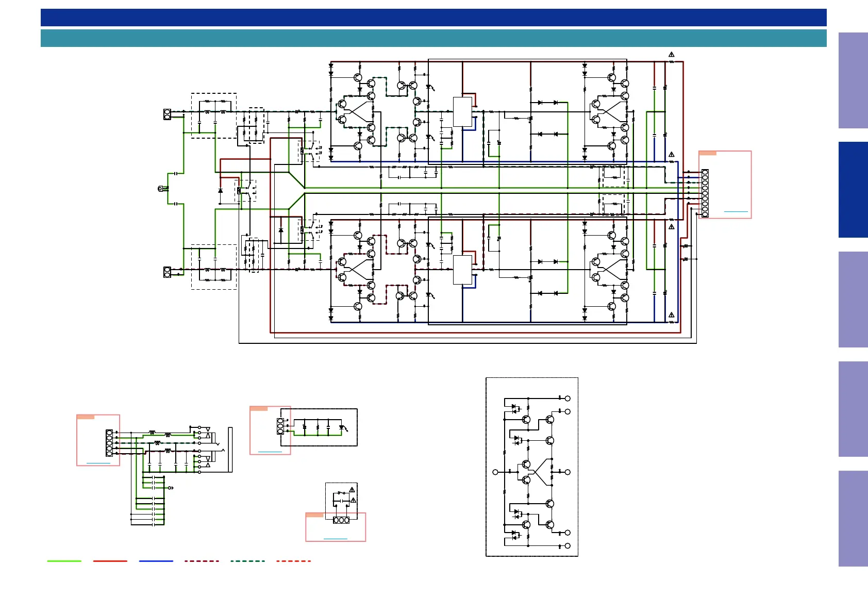
Task: Click the upper speaker terminal symbol
Action: coord(167,114)
